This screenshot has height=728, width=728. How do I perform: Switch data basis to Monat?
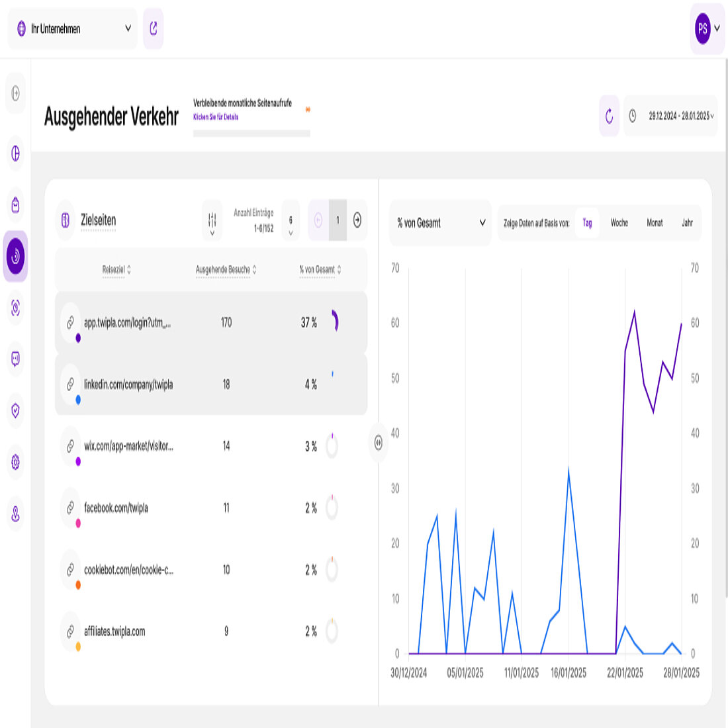coord(655,223)
